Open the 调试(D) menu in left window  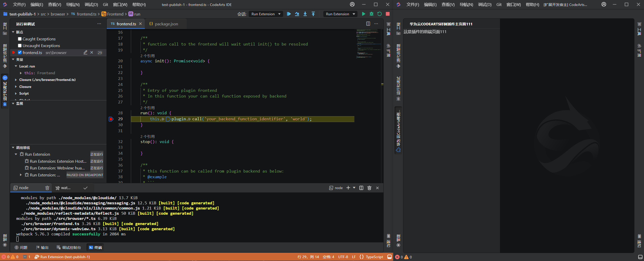tap(91, 5)
